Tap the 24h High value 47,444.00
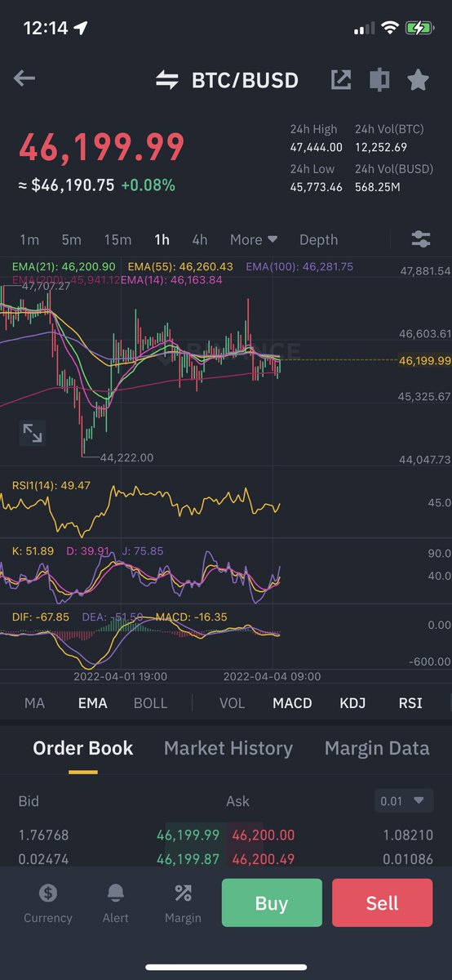This screenshot has height=980, width=452. [x=317, y=148]
